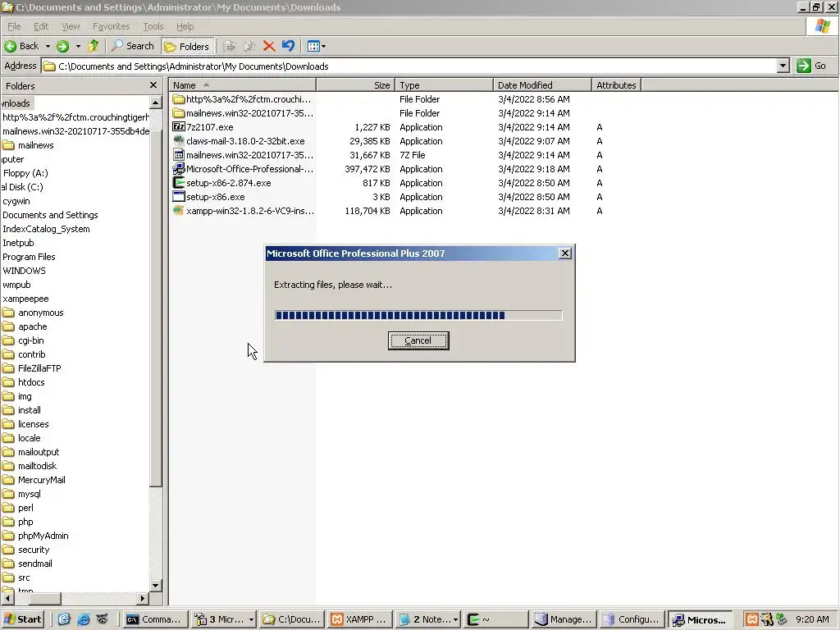Open the Forward history dropdown arrow
840x630 pixels.
coord(78,46)
